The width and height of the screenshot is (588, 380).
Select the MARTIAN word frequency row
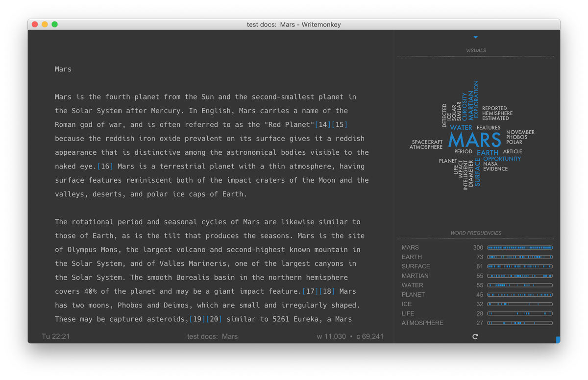tap(477, 276)
